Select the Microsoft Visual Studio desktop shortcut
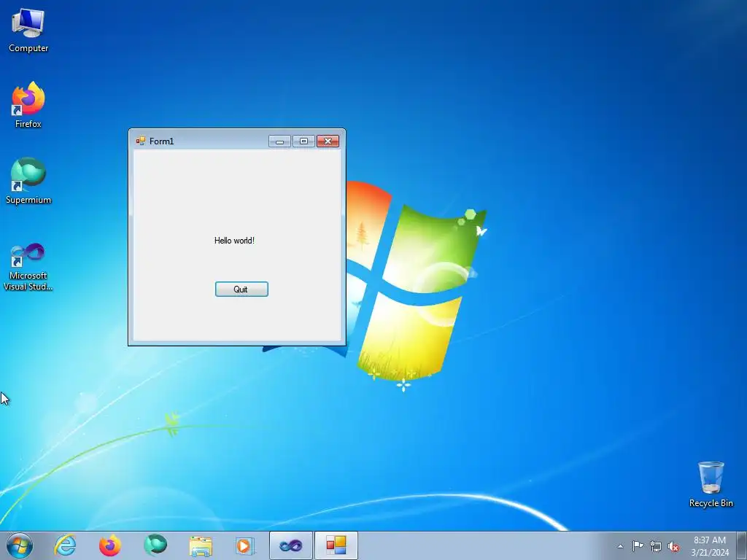Viewport: 747px width, 560px height. (28, 267)
